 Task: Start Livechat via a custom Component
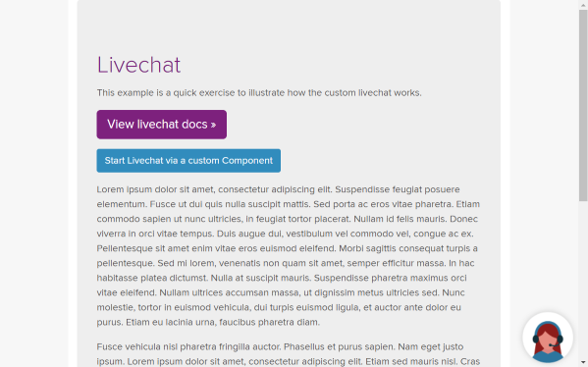(x=188, y=161)
